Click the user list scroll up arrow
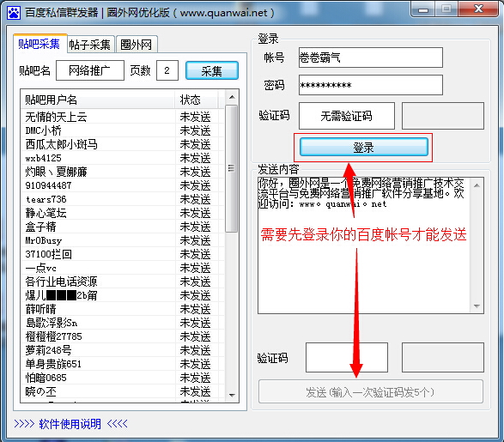This screenshot has width=504, height=442. [232, 97]
